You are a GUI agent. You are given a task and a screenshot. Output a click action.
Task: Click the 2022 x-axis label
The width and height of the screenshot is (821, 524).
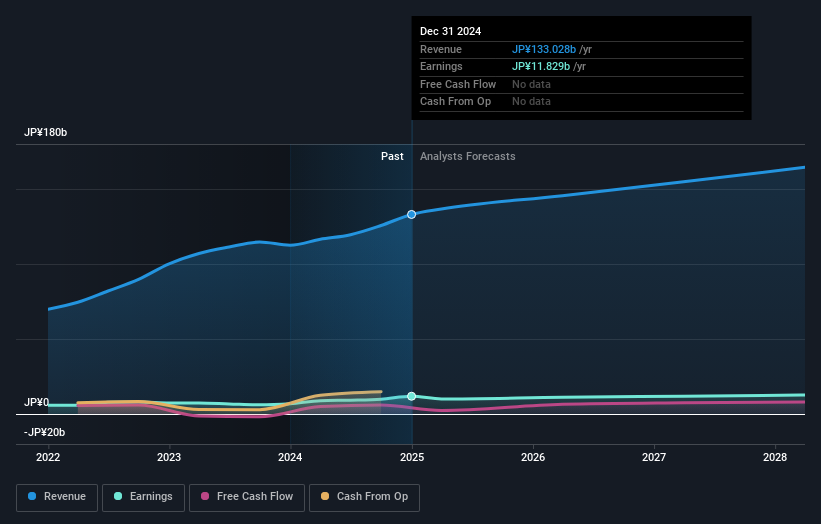[48, 458]
